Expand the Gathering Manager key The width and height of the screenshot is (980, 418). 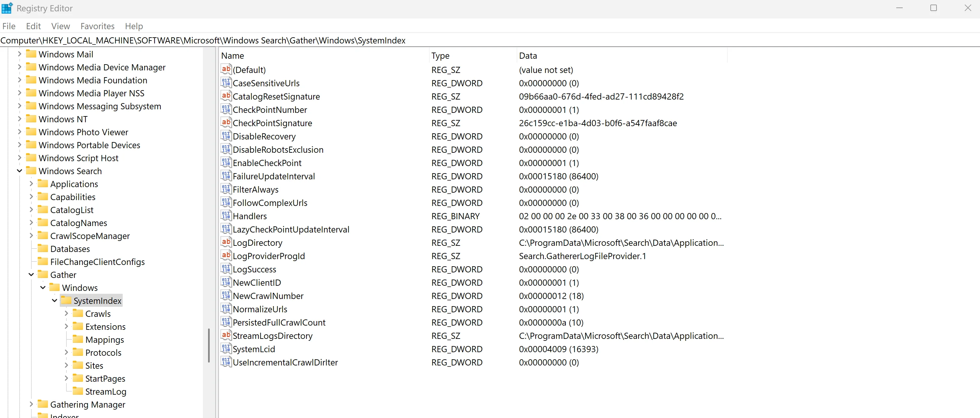click(31, 404)
